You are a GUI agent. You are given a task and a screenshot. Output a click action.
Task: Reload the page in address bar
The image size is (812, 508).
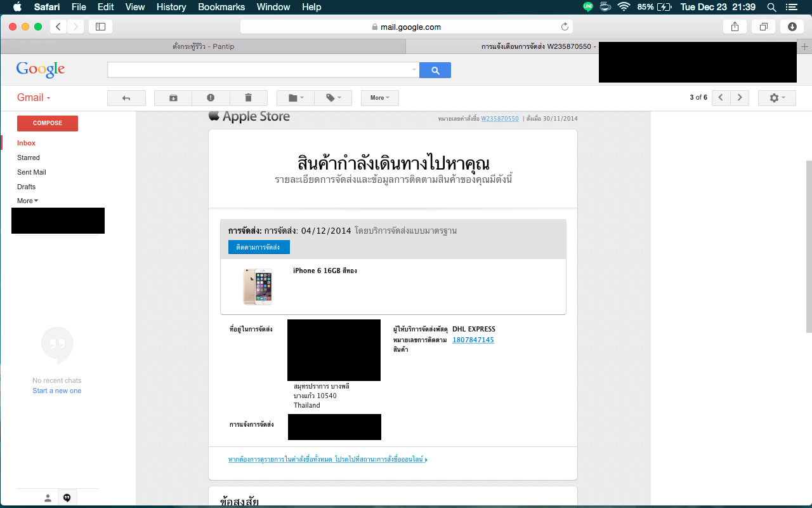[565, 27]
